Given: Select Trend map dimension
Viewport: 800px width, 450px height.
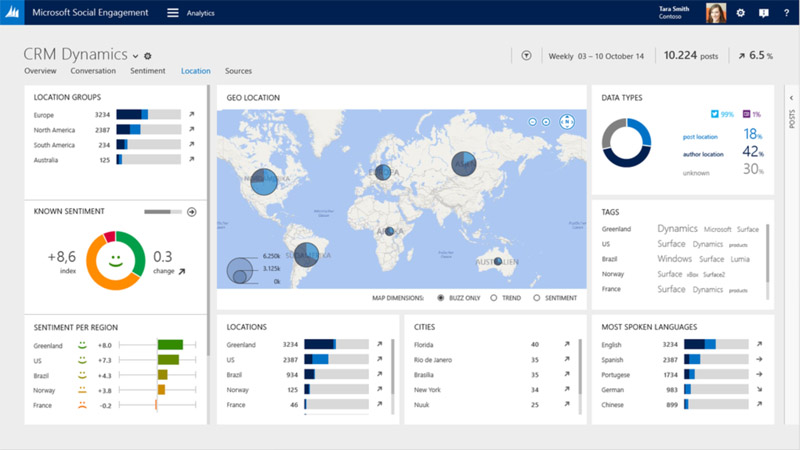Looking at the screenshot, I should 493,298.
